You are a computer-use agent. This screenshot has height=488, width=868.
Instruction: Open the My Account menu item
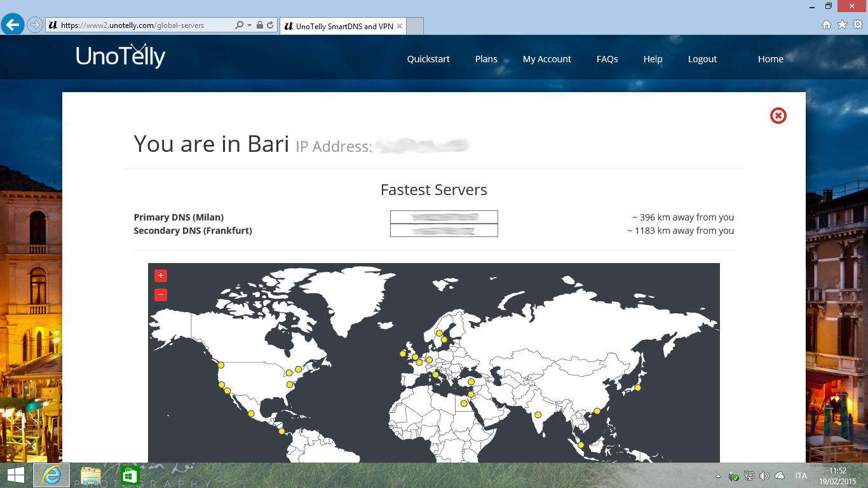tap(547, 59)
